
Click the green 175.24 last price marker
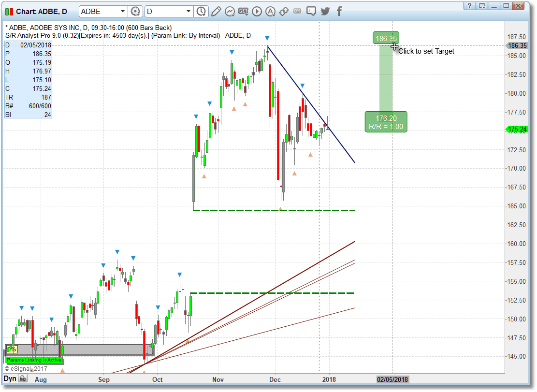point(517,129)
